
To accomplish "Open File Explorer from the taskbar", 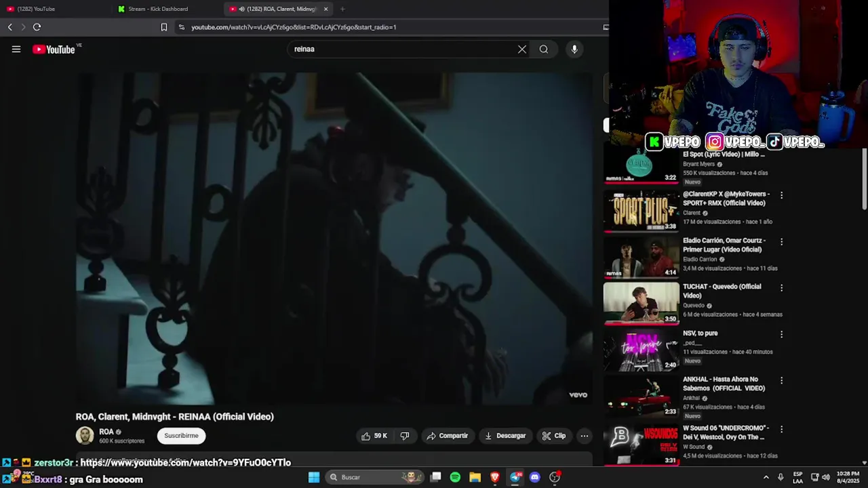I will (x=475, y=477).
